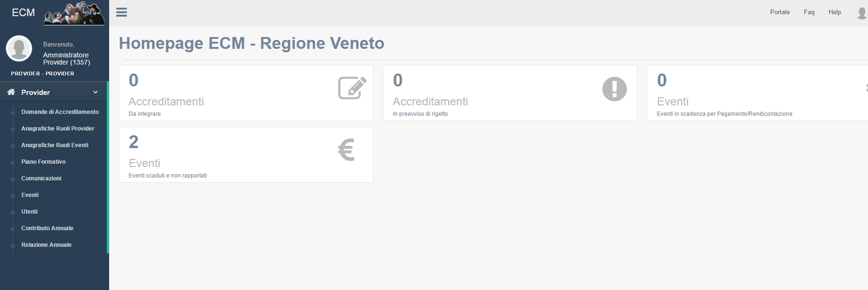
Task: Open Anagrafiche Ruoli Provider menu item
Action: click(57, 129)
